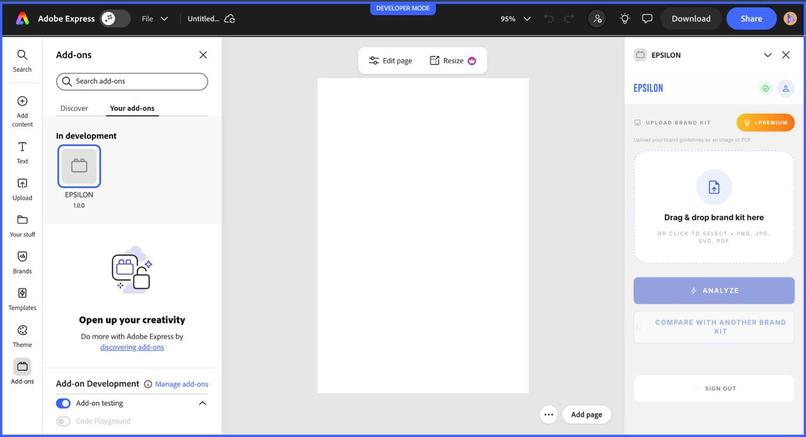This screenshot has height=437, width=806.
Task: Toggle the switch next to Adobe Express
Action: [115, 19]
